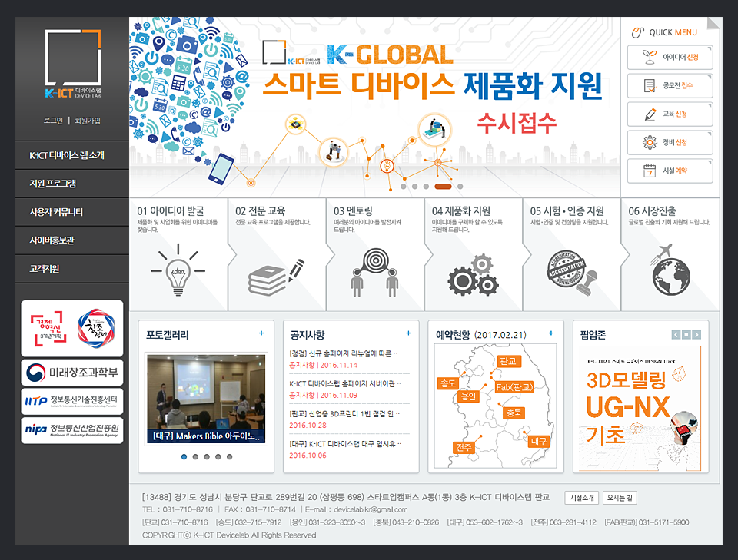The image size is (738, 560).
Task: Visit the nipa 정보통신산업진흥원 banner
Action: click(x=72, y=430)
